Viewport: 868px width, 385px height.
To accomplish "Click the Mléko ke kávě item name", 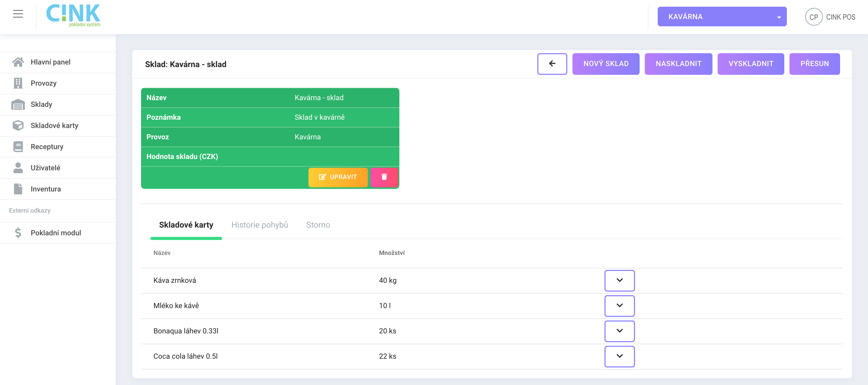I will [x=176, y=306].
